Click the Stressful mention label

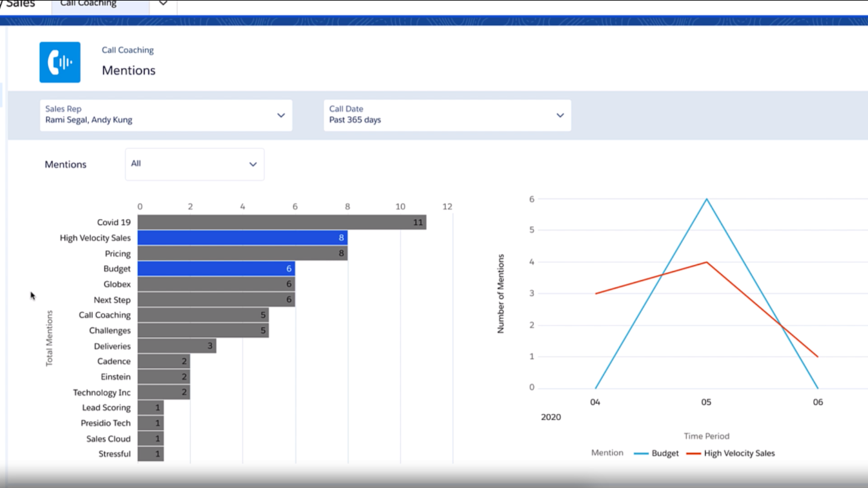click(115, 454)
